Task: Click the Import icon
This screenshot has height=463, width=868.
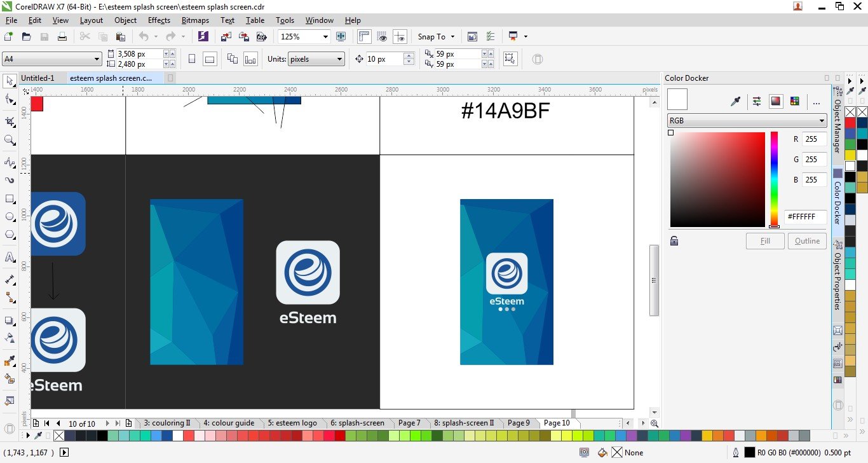Action: coord(226,37)
